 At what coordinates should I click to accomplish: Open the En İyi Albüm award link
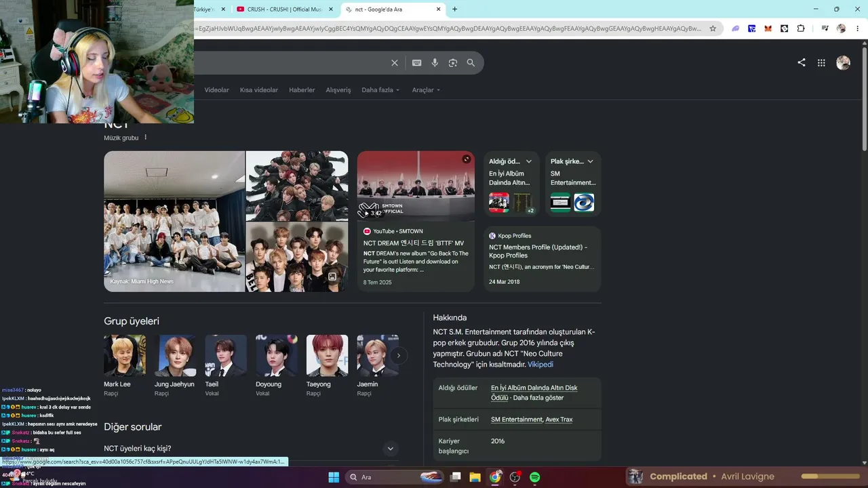(x=534, y=392)
